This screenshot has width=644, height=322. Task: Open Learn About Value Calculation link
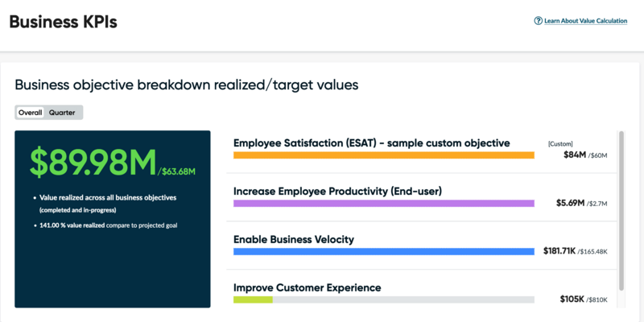pos(586,21)
